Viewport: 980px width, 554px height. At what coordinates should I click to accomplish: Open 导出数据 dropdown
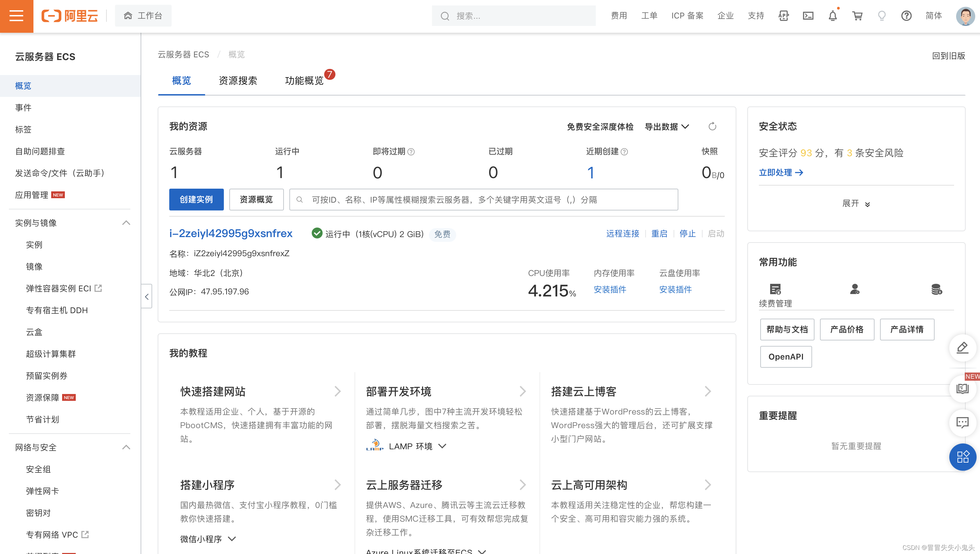tap(667, 127)
